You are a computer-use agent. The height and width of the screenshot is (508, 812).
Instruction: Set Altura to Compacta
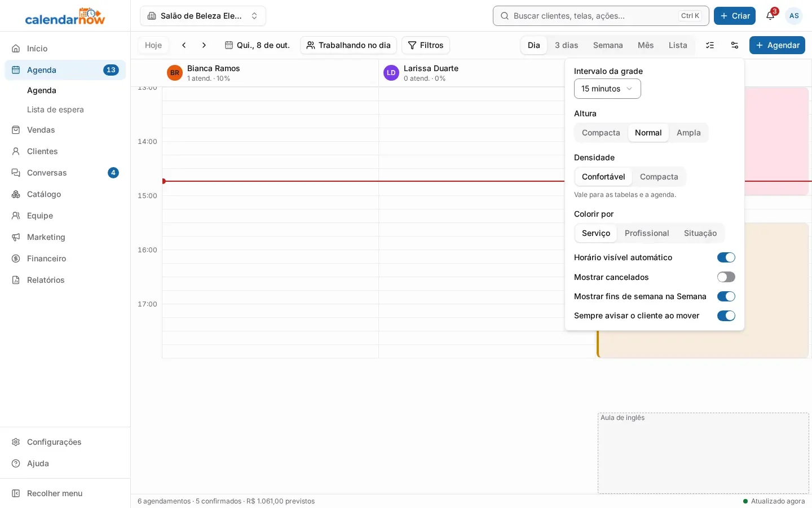coord(601,133)
